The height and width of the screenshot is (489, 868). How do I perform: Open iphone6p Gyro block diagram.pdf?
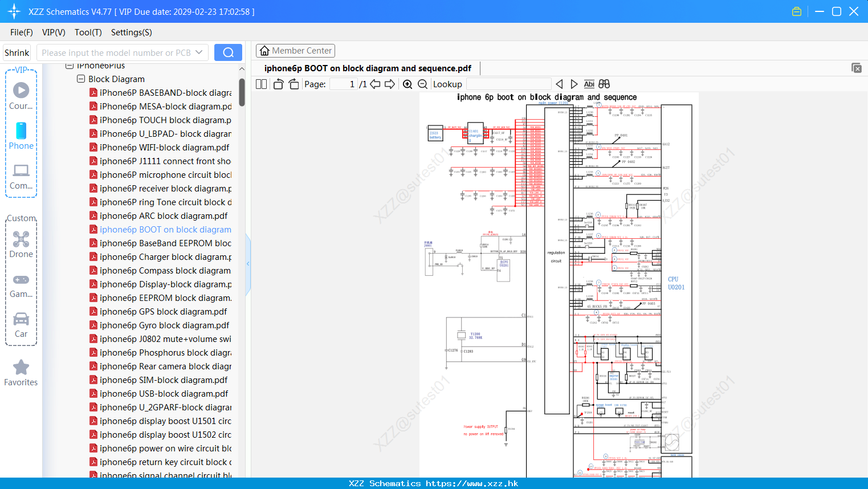(x=159, y=325)
